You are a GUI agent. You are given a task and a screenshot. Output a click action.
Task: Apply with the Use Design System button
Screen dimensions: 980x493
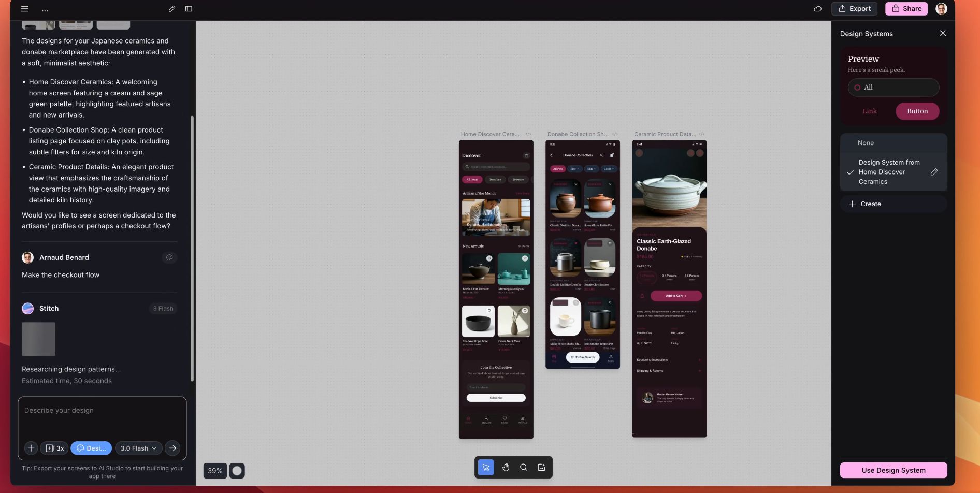[x=893, y=470]
